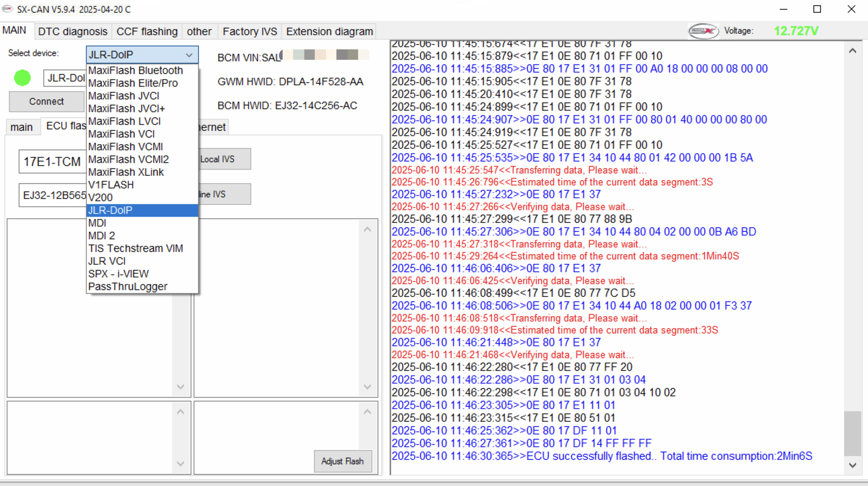
Task: Switch to the other tab
Action: coord(199,31)
